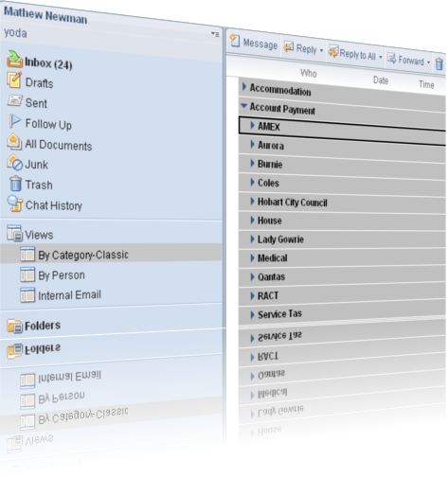The width and height of the screenshot is (448, 478).
Task: Sort by the Date column header
Action: pos(381,80)
